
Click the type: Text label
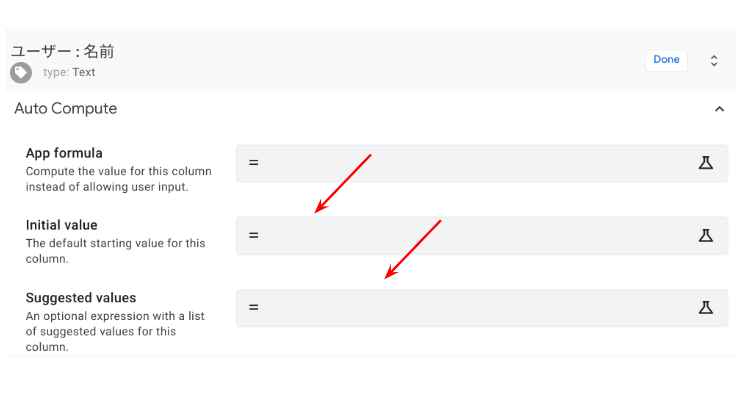[x=69, y=72]
